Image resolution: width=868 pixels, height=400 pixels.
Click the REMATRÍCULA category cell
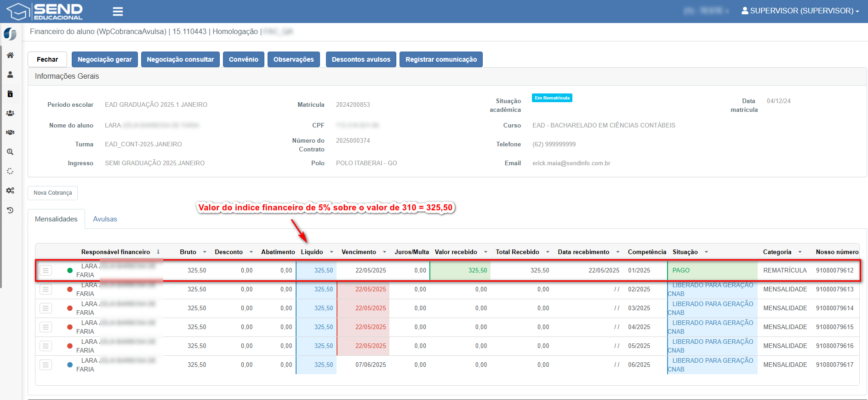point(785,271)
